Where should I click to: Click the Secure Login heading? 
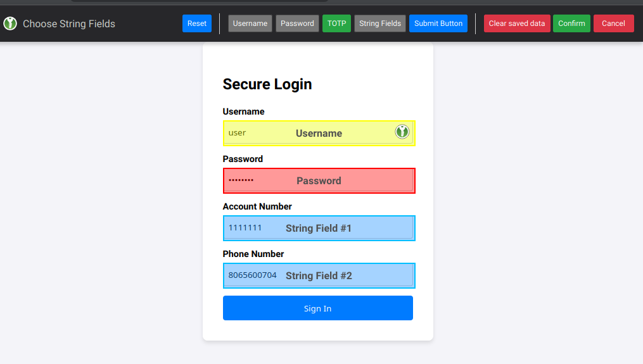click(x=267, y=84)
